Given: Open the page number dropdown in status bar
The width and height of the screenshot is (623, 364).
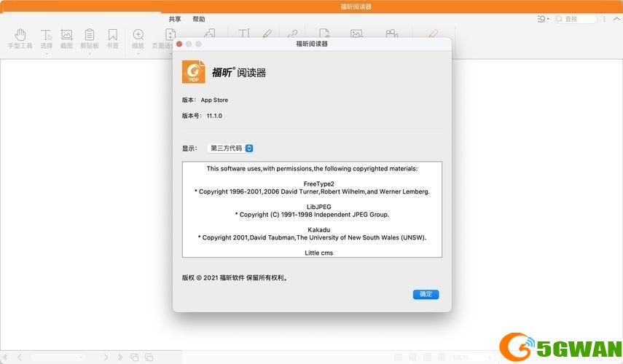Looking at the screenshot, I should 82,357.
